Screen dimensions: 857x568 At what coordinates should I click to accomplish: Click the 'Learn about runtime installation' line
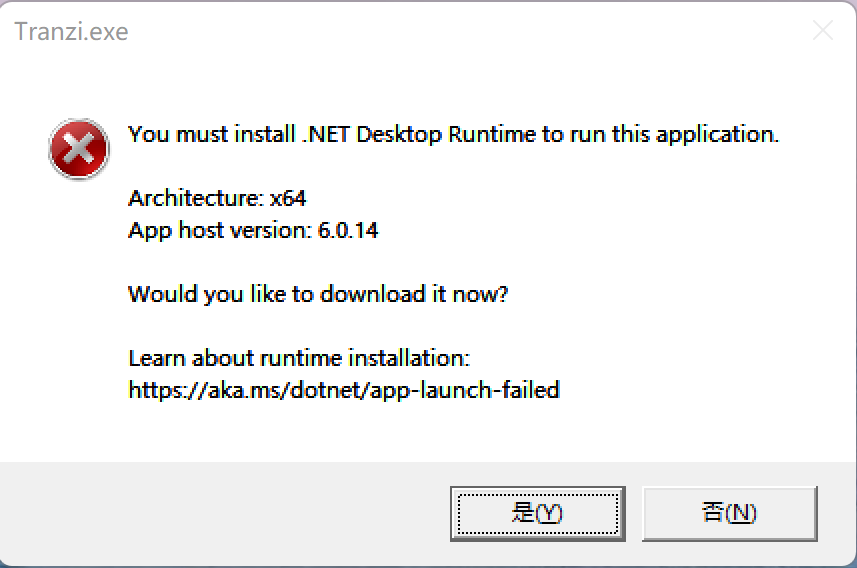tap(299, 358)
